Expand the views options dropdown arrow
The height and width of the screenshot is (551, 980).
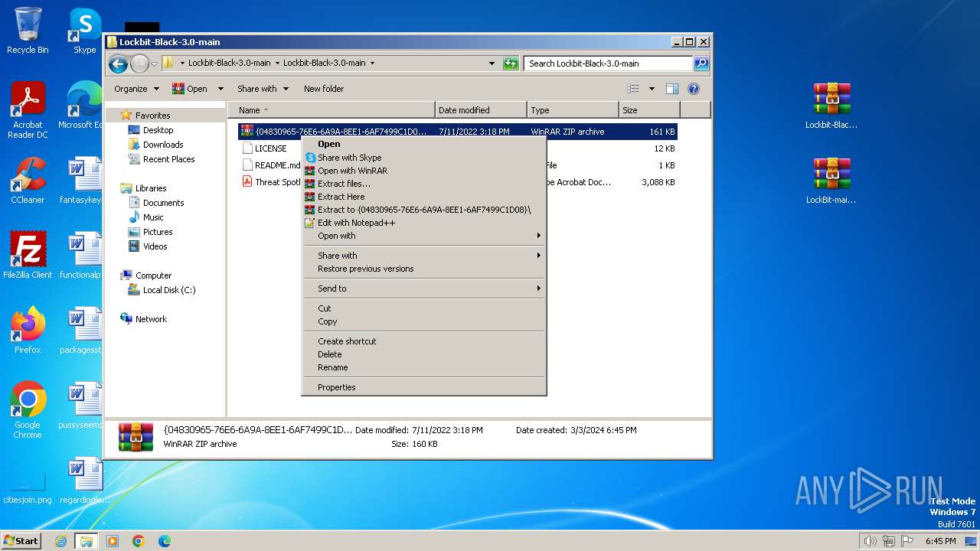(652, 89)
